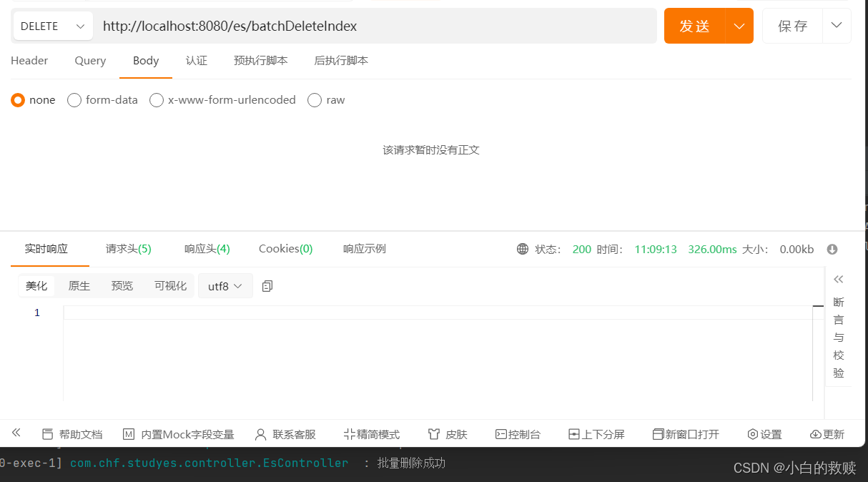Select the none body radio button
Image resolution: width=868 pixels, height=482 pixels.
(18, 100)
